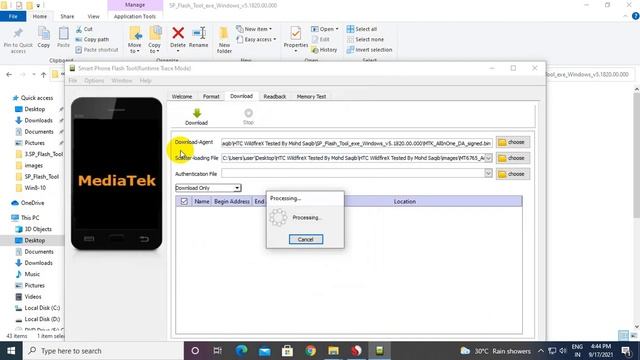Click the Name column header
Screen dimensions: 640x360
tap(202, 201)
